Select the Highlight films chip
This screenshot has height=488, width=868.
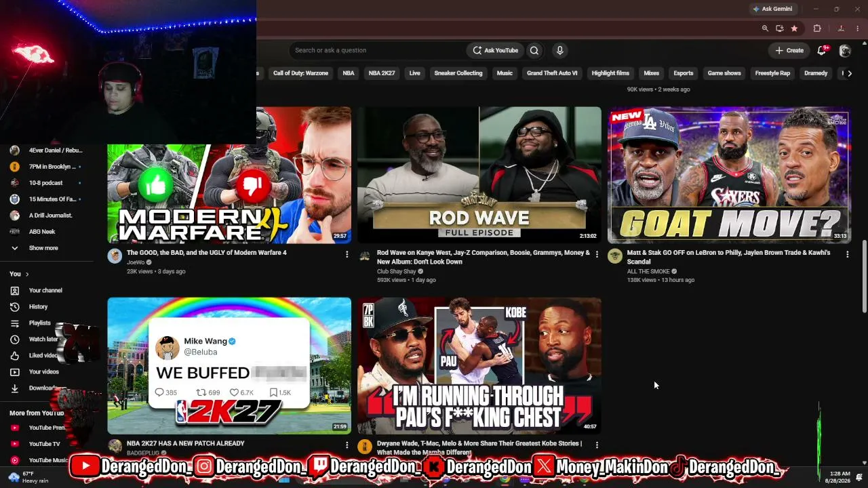coord(610,73)
